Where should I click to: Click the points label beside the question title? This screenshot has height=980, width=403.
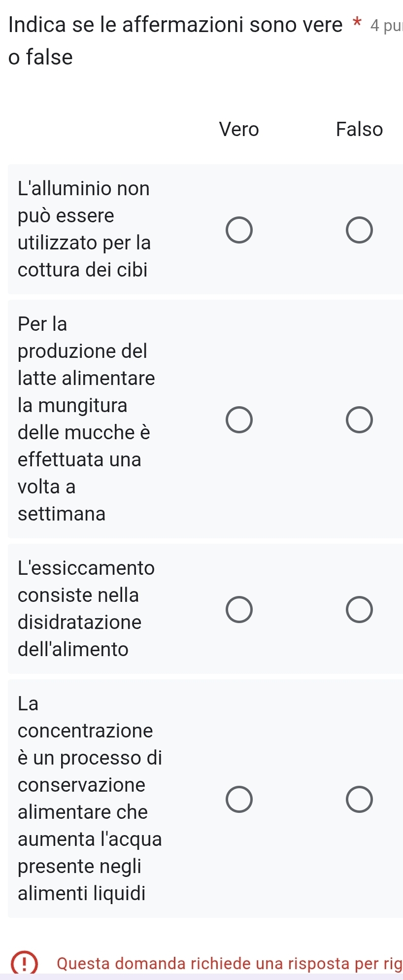pos(386,26)
